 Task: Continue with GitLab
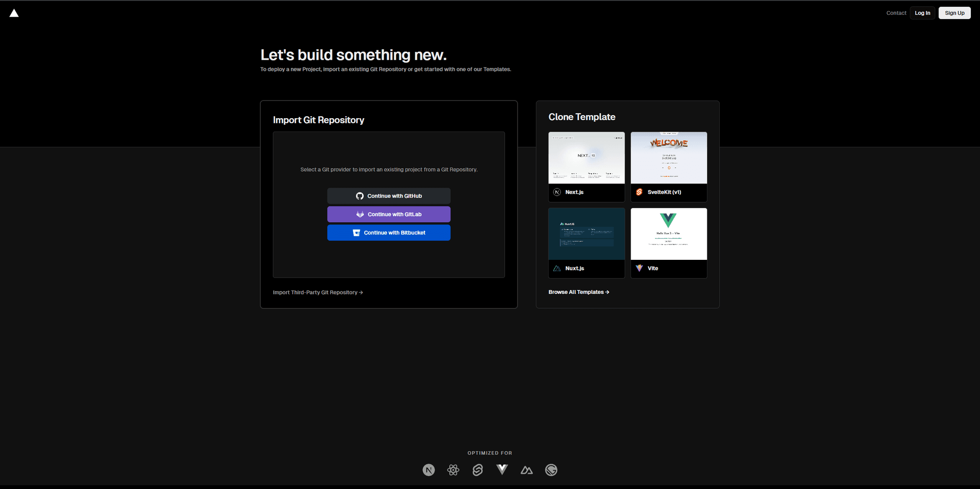[389, 214]
